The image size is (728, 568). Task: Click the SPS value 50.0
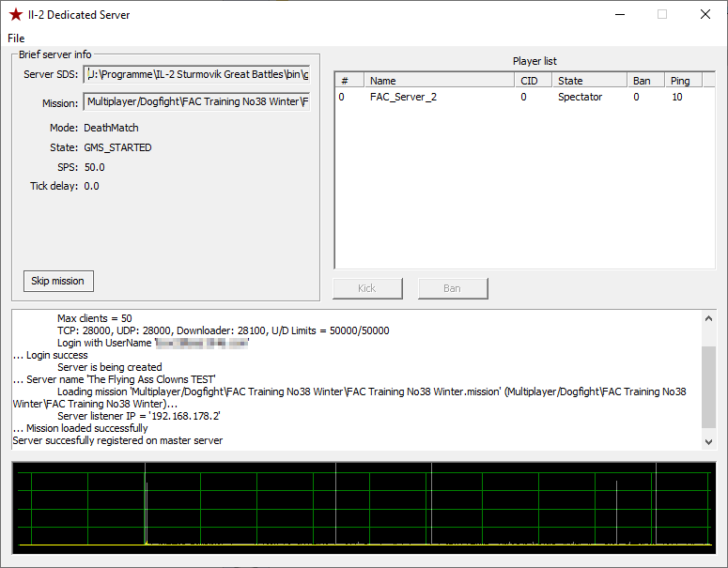pos(95,167)
